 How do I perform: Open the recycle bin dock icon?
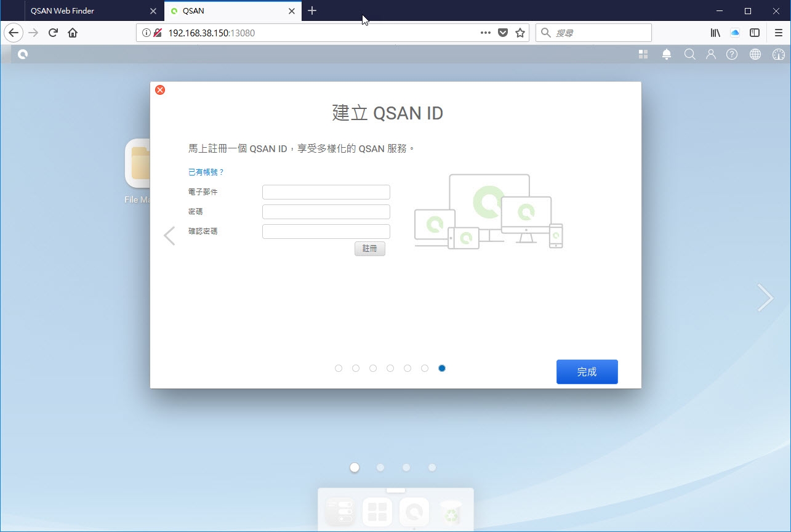click(x=451, y=512)
